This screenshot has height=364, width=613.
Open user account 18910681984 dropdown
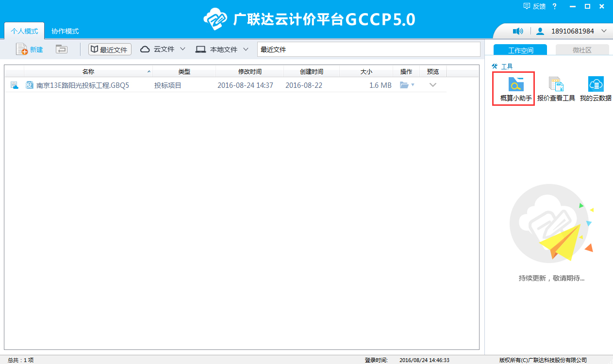tap(604, 32)
